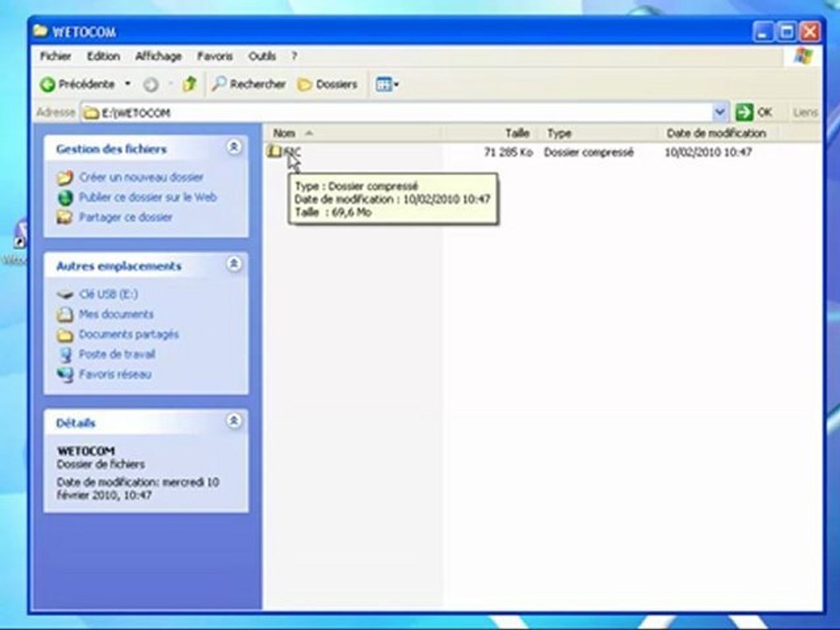
Task: Open Mes documents location
Action: click(x=116, y=314)
